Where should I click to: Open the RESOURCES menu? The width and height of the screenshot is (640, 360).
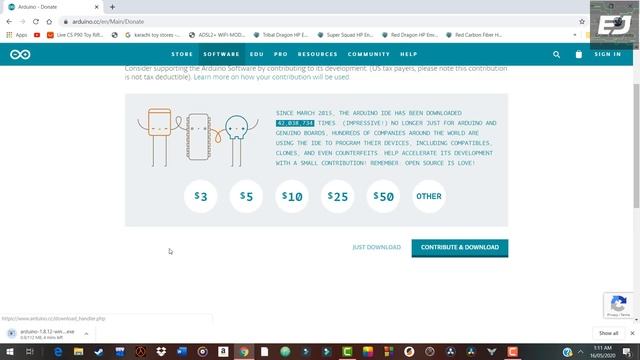coord(318,54)
